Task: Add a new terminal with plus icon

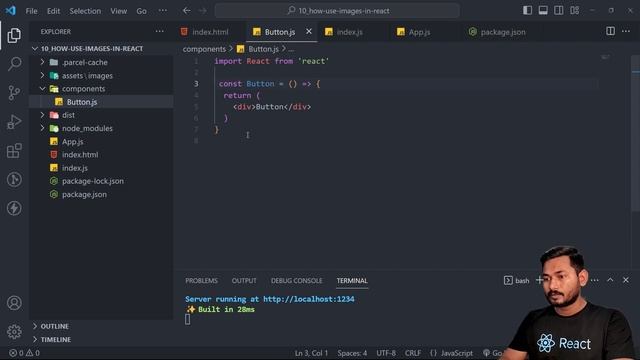Action: pyautogui.click(x=539, y=280)
